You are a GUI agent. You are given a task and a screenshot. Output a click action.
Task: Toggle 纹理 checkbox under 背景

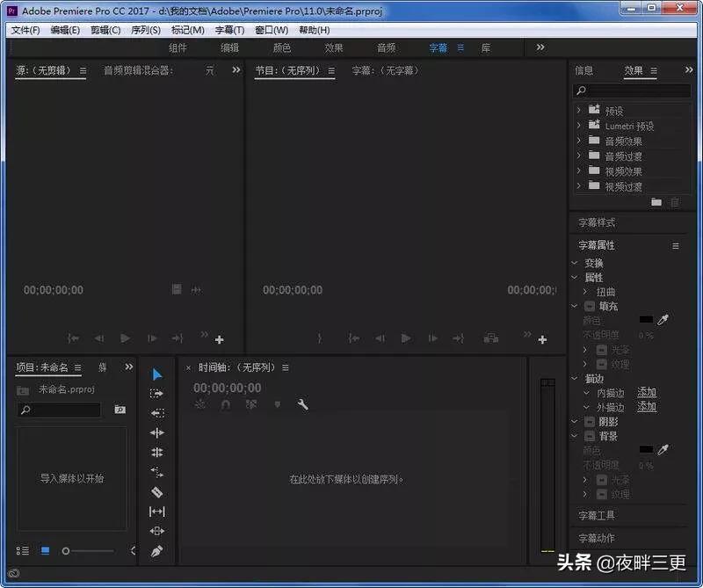(602, 494)
